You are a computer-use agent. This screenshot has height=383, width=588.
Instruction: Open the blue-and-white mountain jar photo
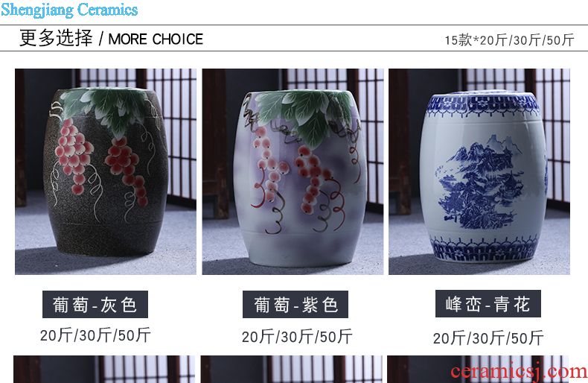click(x=479, y=171)
